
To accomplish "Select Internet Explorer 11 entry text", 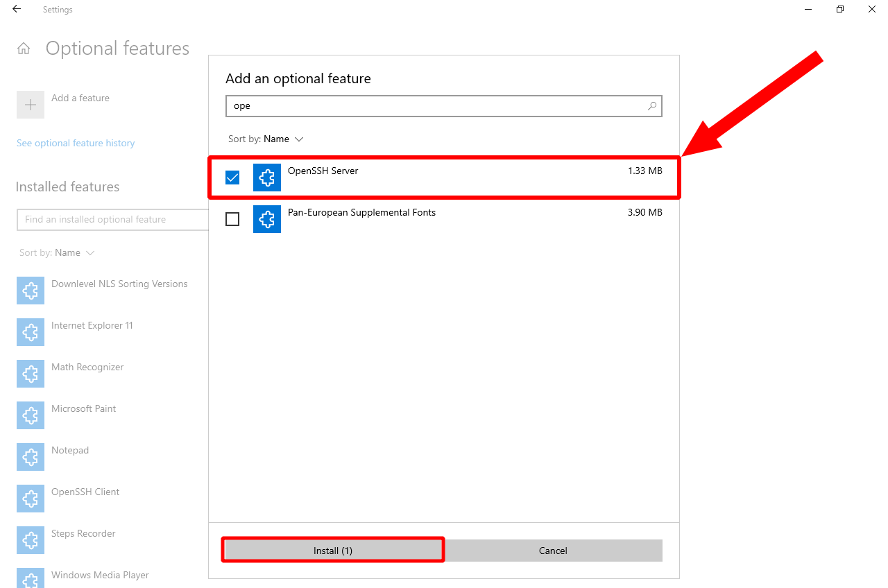I will (x=92, y=325).
